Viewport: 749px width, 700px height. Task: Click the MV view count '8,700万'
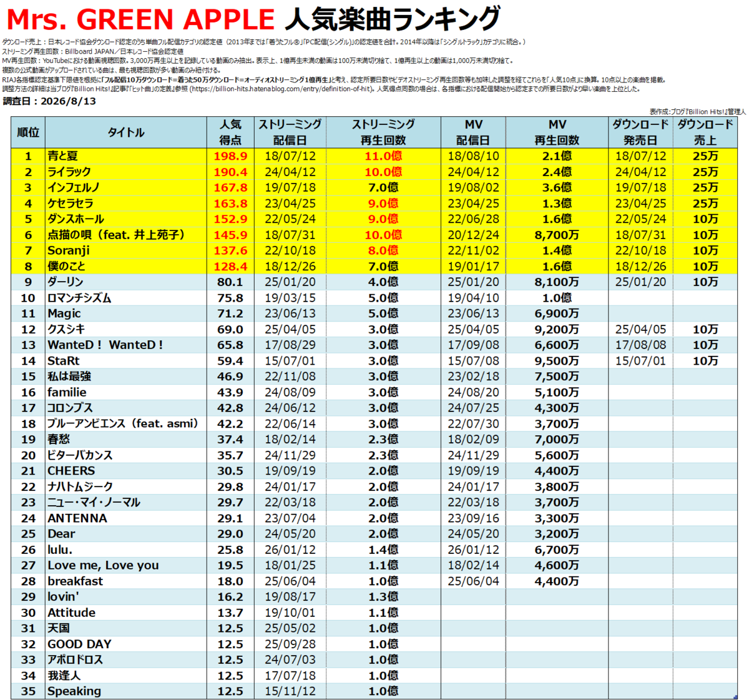click(557, 235)
